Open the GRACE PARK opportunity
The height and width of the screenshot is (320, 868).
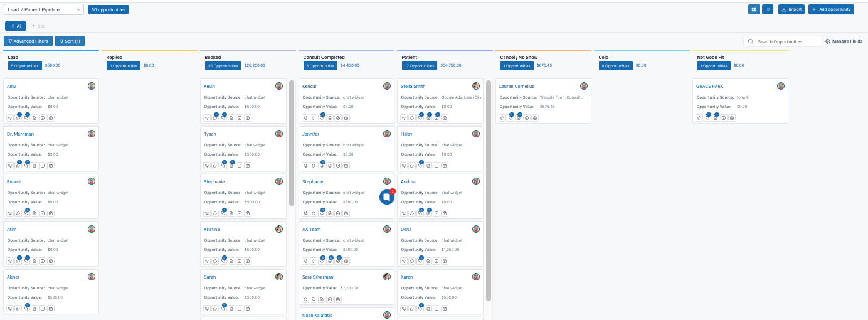coord(709,86)
